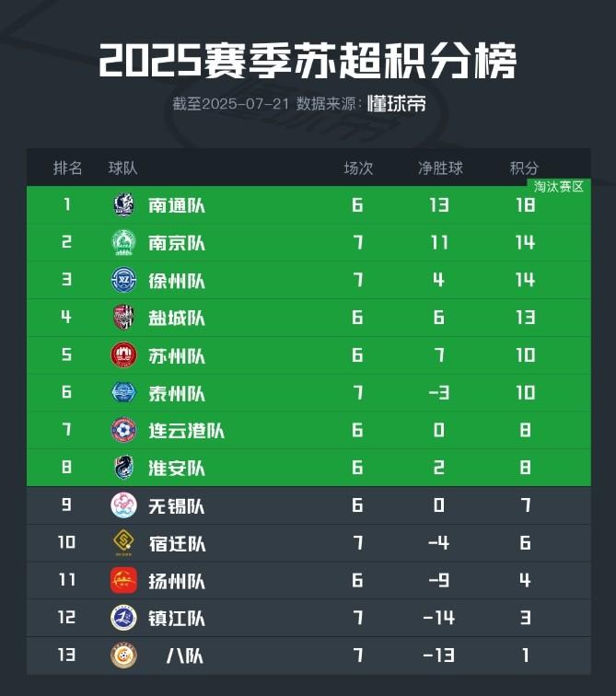Click the 排名 column header
The height and width of the screenshot is (696, 616).
click(68, 168)
